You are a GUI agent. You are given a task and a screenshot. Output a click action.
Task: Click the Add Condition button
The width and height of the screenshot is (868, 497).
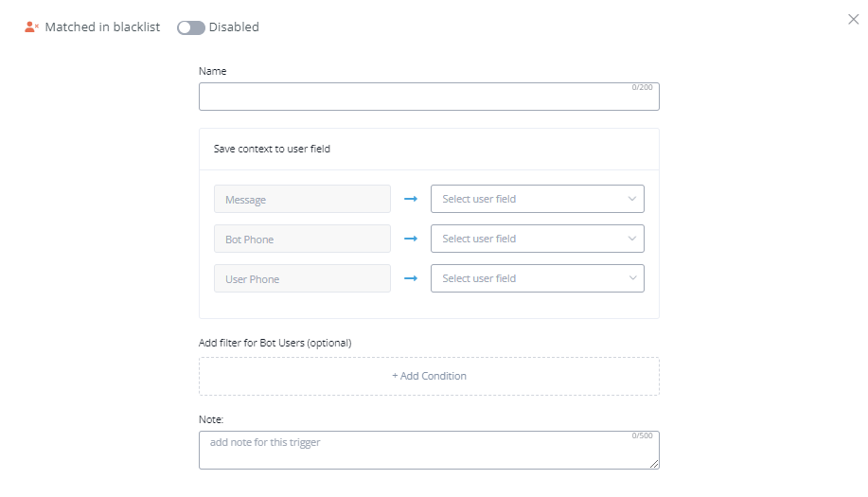pyautogui.click(x=429, y=376)
